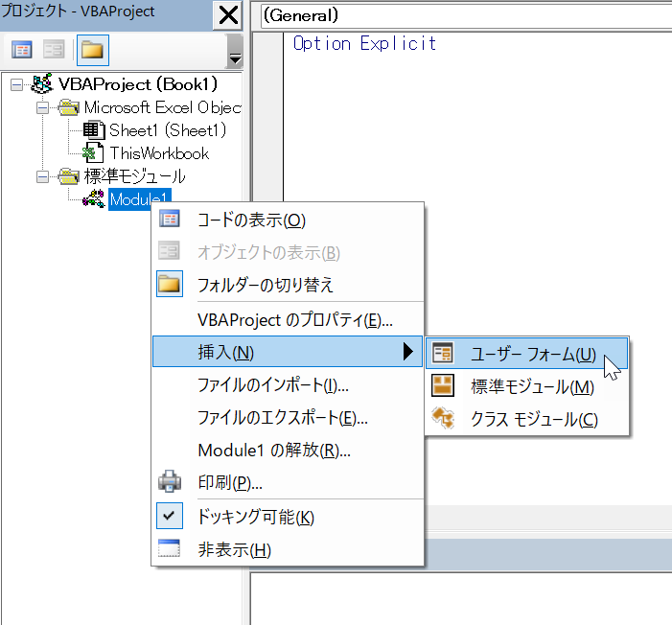This screenshot has width=672, height=625.
Task: Open the (General) object dropdown
Action: (x=466, y=16)
